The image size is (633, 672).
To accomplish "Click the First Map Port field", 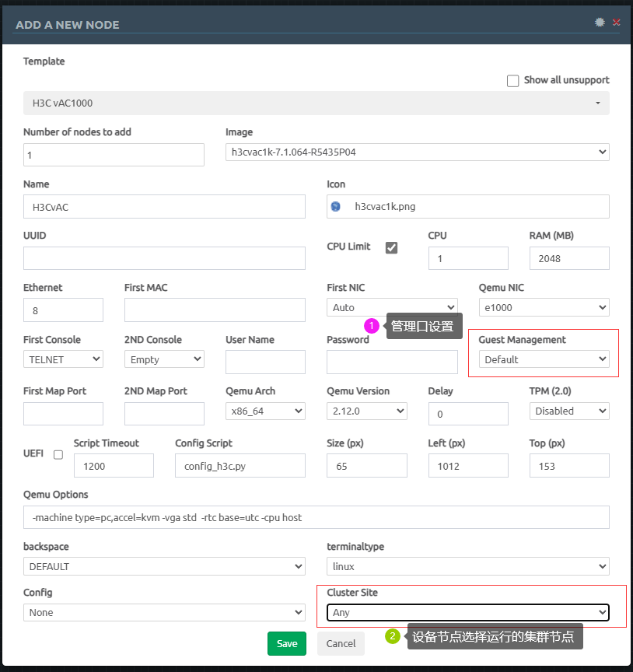I will (63, 414).
